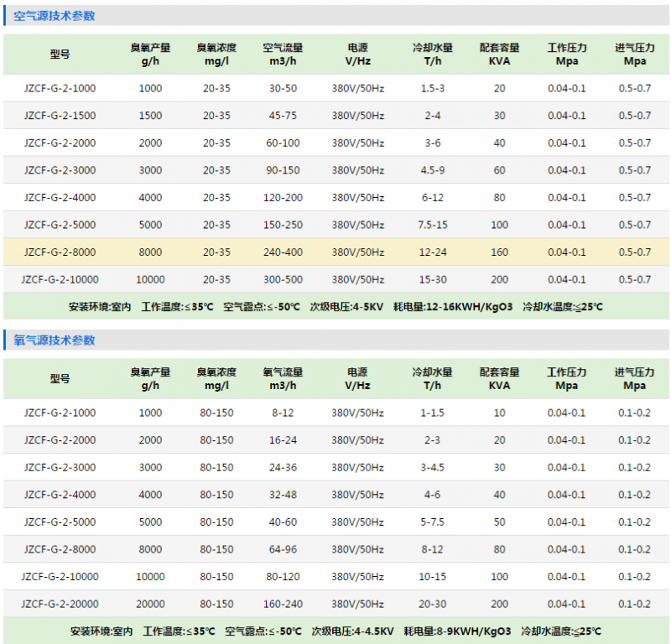Select the 5-7.5 cooling water cell
The width and height of the screenshot is (671, 644).
433,522
